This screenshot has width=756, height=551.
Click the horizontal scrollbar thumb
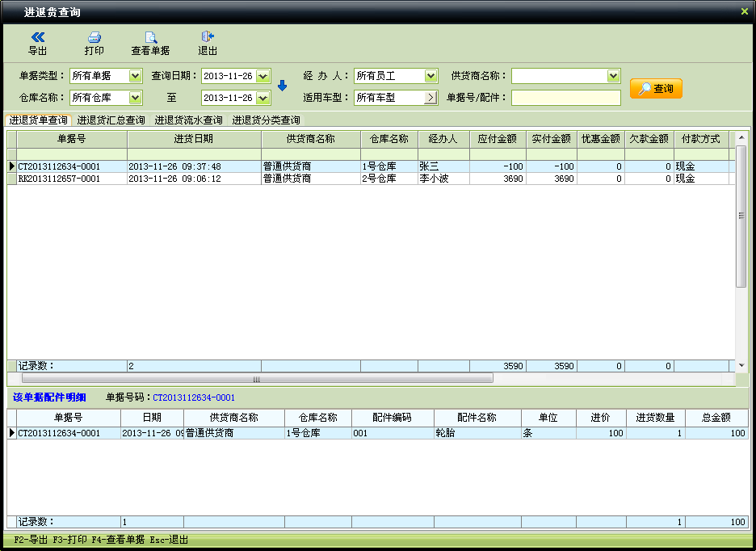(257, 379)
